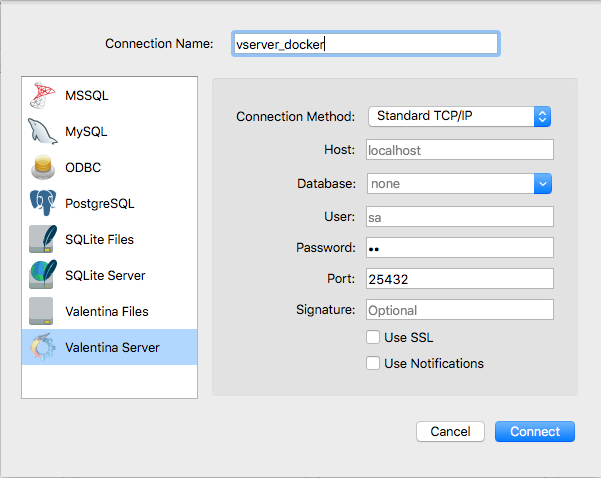Select the MSSQL database icon
The height and width of the screenshot is (478, 601).
(x=43, y=95)
